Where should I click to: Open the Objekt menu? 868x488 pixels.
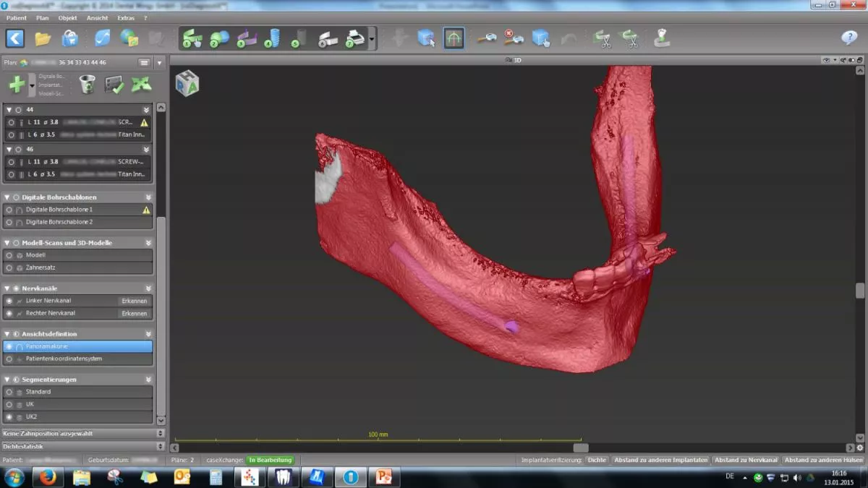[x=67, y=17]
